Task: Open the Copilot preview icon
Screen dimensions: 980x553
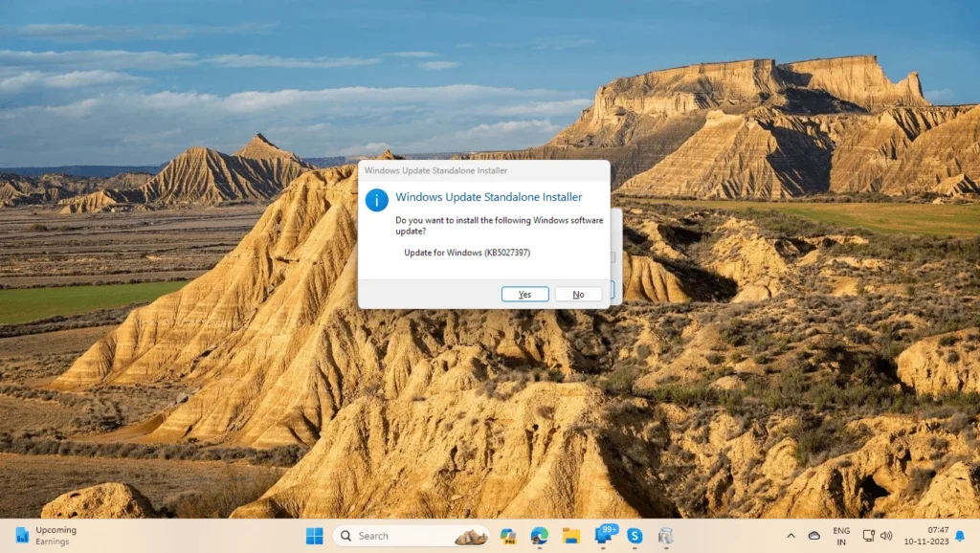Action: pyautogui.click(x=508, y=536)
